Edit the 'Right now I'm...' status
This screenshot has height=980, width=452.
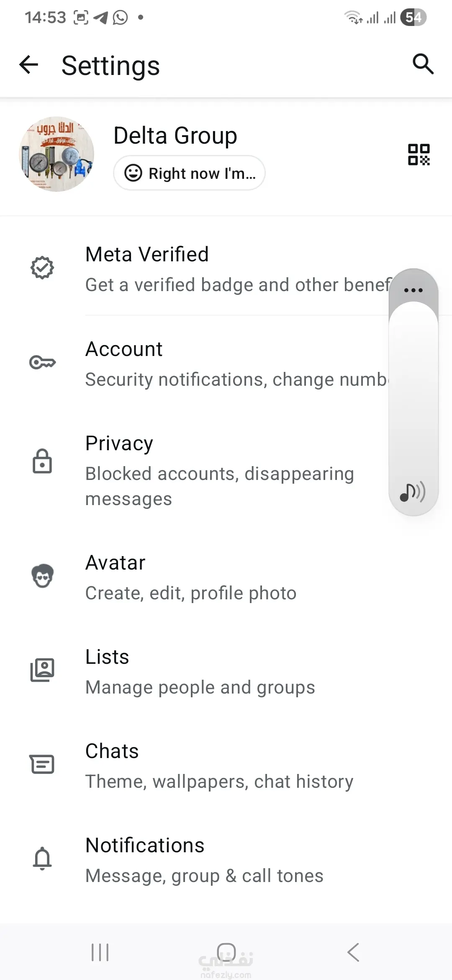pos(189,173)
